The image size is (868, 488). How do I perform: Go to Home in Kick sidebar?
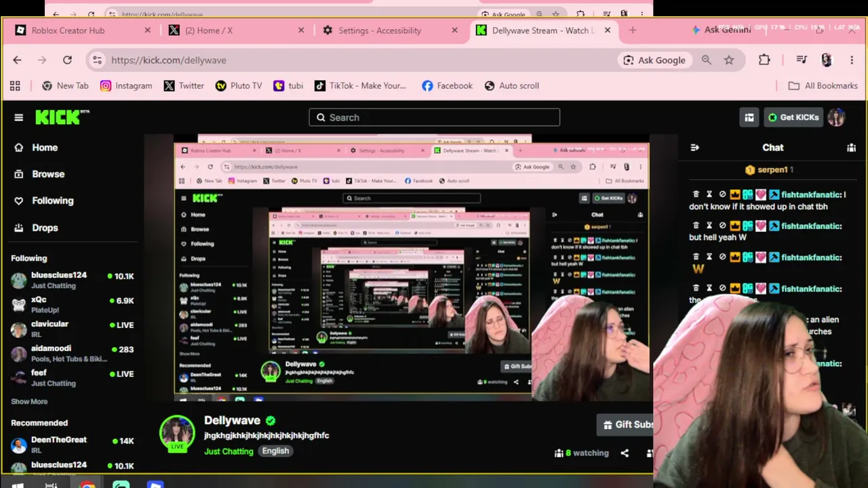tap(37, 147)
